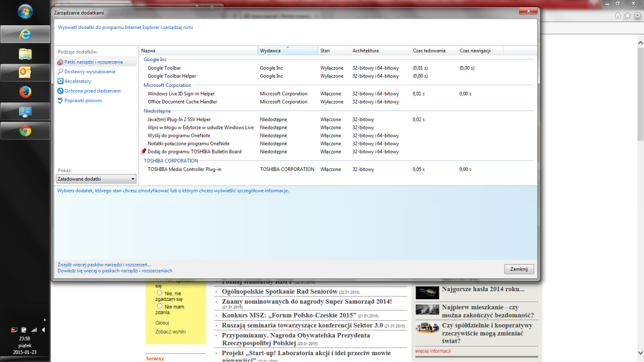This screenshot has width=644, height=362.
Task: Click the volume speaker tray icon
Action: [x=43, y=329]
